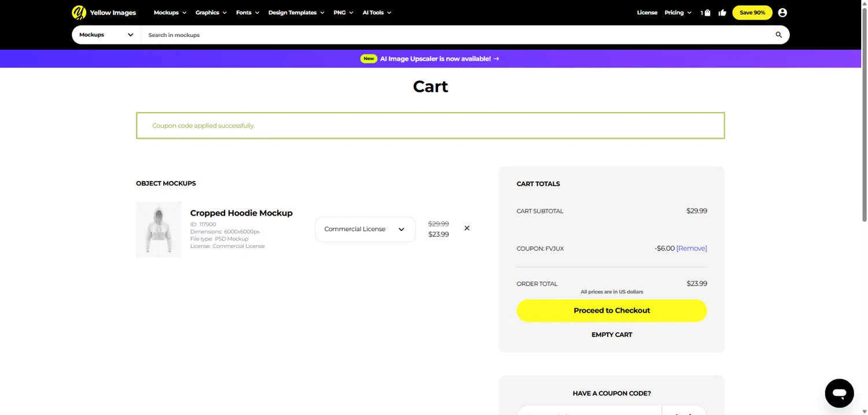Click the search magnifier icon
The image size is (868, 415).
(x=779, y=35)
